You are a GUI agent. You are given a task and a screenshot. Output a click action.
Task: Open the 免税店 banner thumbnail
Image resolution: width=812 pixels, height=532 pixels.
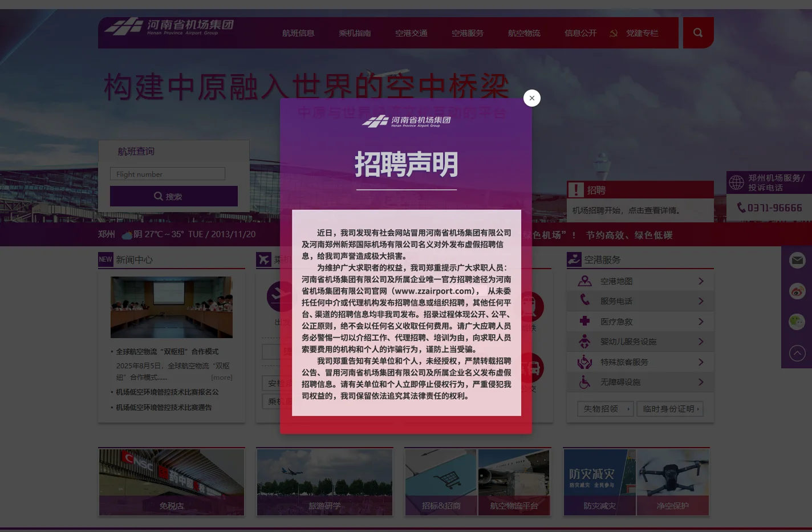tap(172, 482)
